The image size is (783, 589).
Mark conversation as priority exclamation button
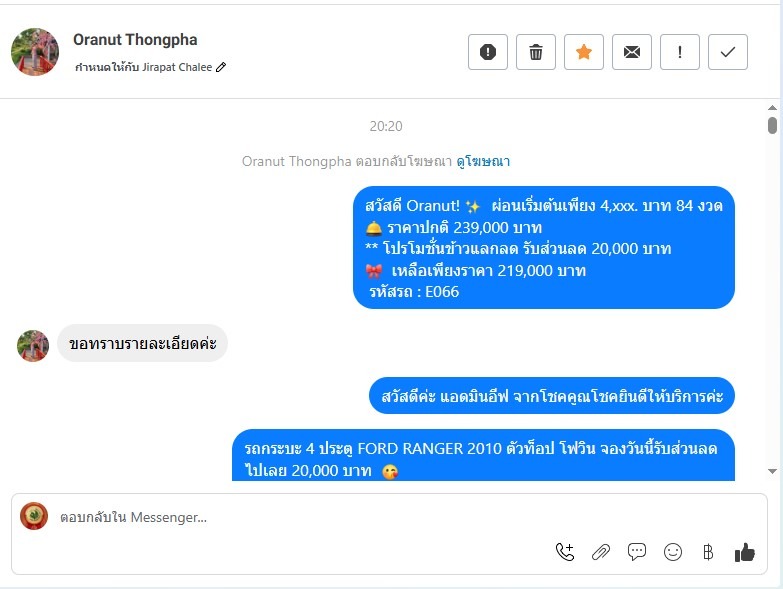(x=680, y=52)
